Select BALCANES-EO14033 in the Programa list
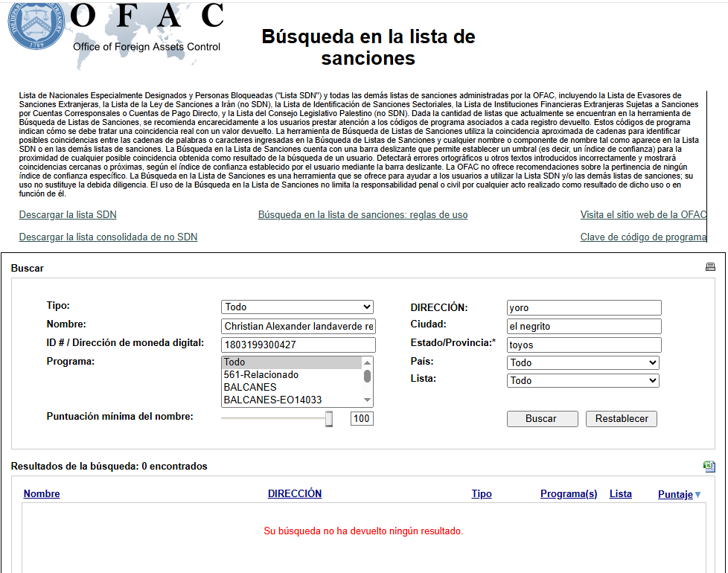 tap(272, 400)
